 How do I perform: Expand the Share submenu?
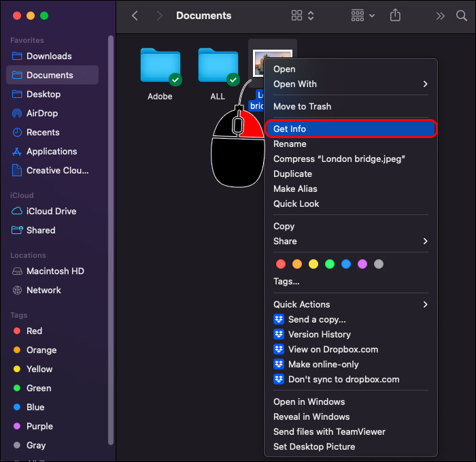[x=351, y=241]
